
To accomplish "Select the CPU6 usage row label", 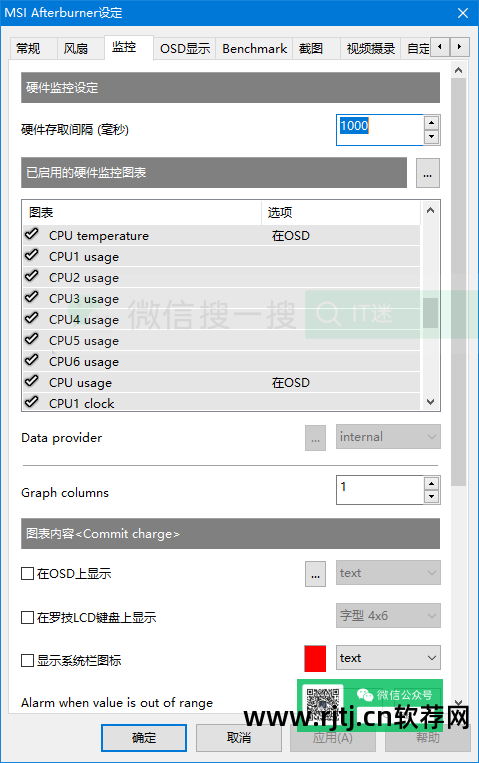I will tap(84, 362).
